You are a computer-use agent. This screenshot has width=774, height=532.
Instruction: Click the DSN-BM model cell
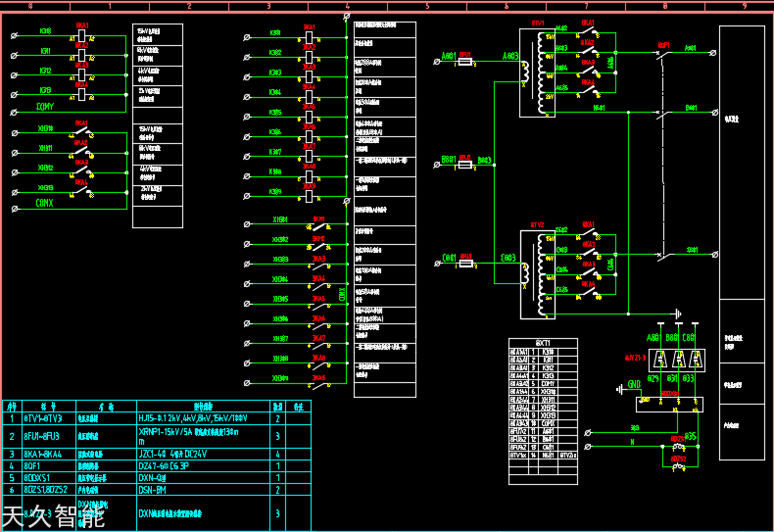click(x=154, y=489)
